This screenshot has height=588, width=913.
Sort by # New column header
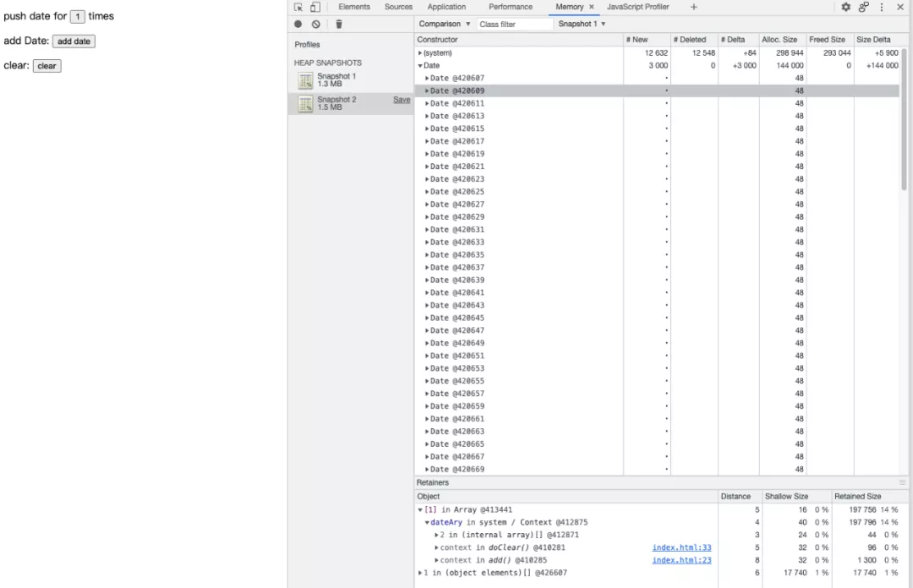coord(647,40)
